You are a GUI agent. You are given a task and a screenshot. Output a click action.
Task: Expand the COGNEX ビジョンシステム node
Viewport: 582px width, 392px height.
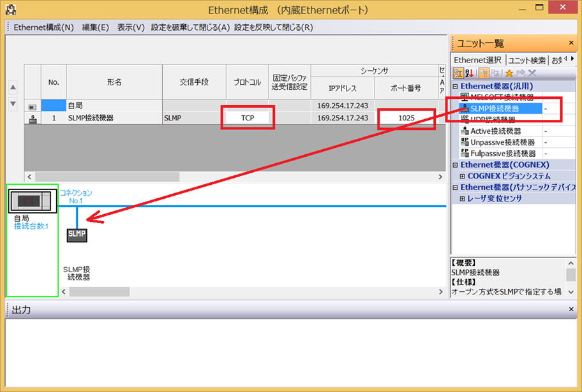463,176
